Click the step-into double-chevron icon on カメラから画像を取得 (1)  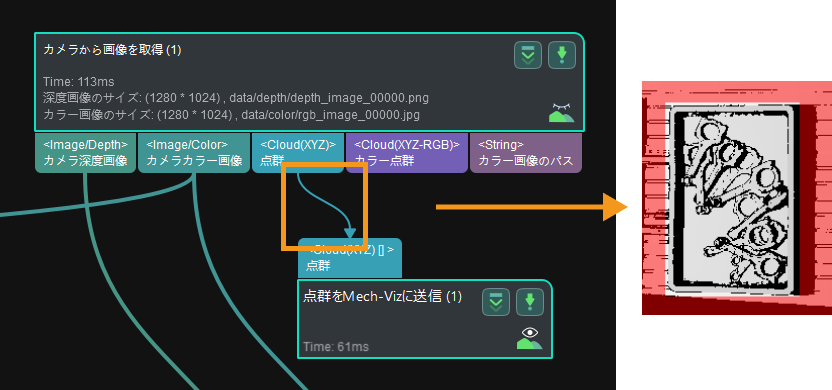click(528, 55)
